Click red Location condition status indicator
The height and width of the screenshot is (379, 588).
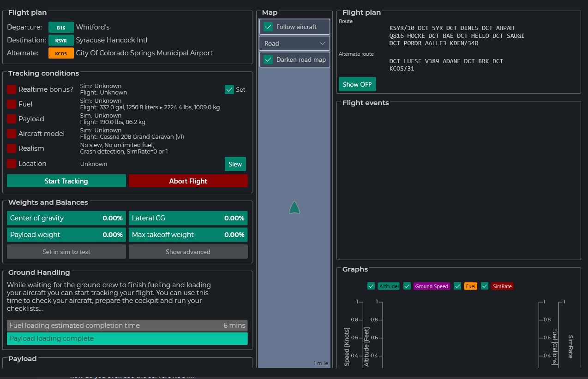pyautogui.click(x=12, y=164)
